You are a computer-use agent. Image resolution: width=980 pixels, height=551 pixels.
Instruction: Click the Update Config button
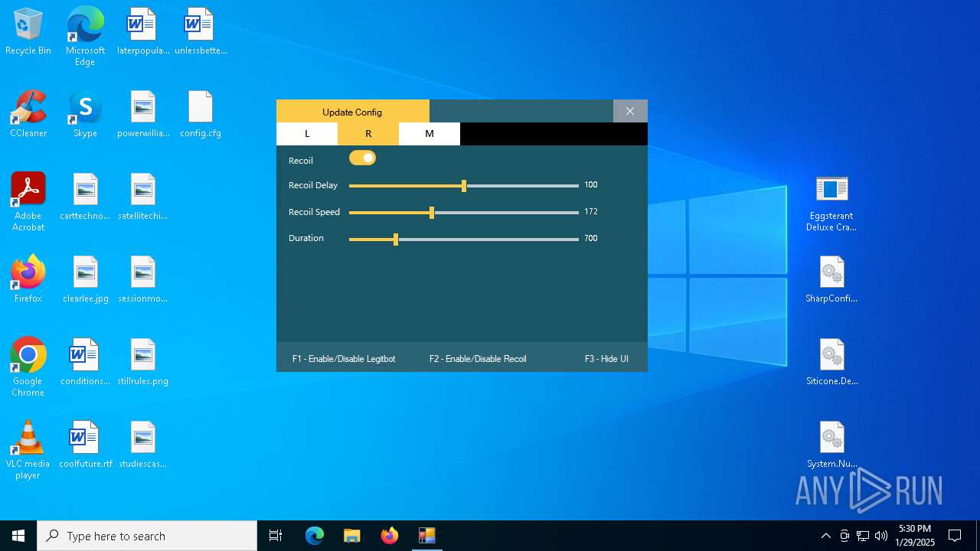[353, 111]
